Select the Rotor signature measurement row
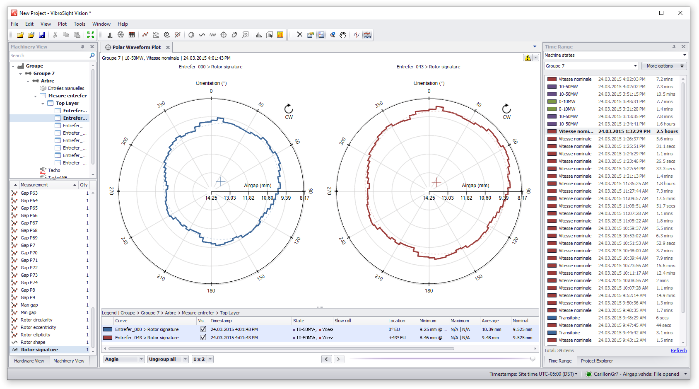Viewport: 699px width, 389px height. pos(49,350)
